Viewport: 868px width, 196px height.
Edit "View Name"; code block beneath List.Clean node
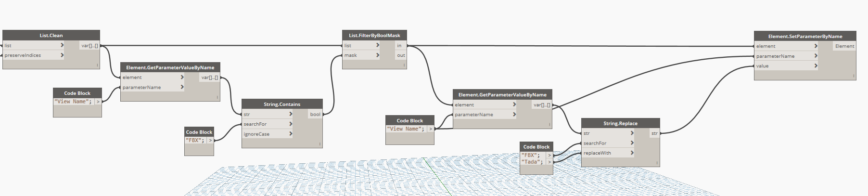pyautogui.click(x=73, y=102)
